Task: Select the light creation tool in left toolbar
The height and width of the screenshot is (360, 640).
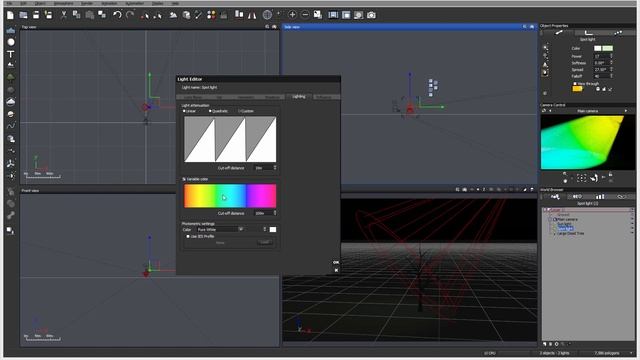Action: [x=11, y=176]
